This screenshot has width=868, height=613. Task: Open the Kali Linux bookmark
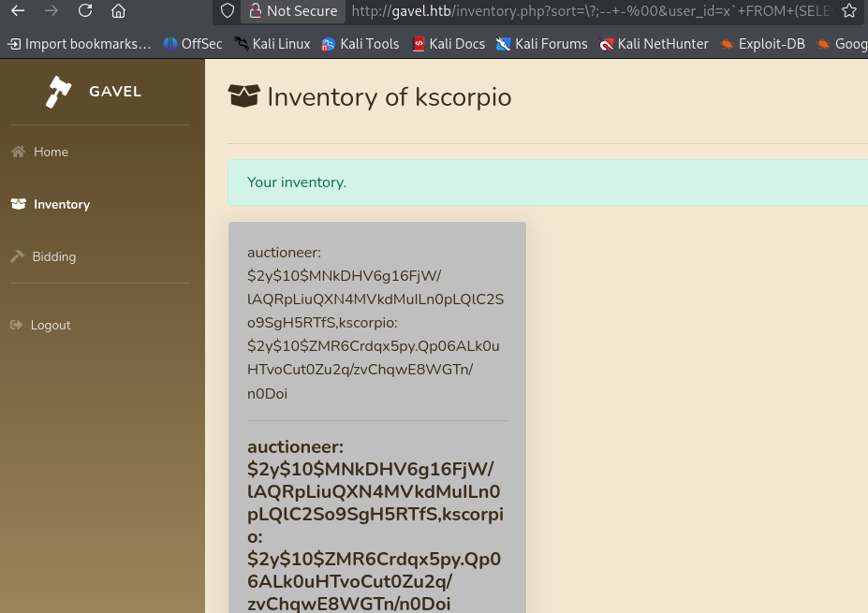tap(272, 44)
